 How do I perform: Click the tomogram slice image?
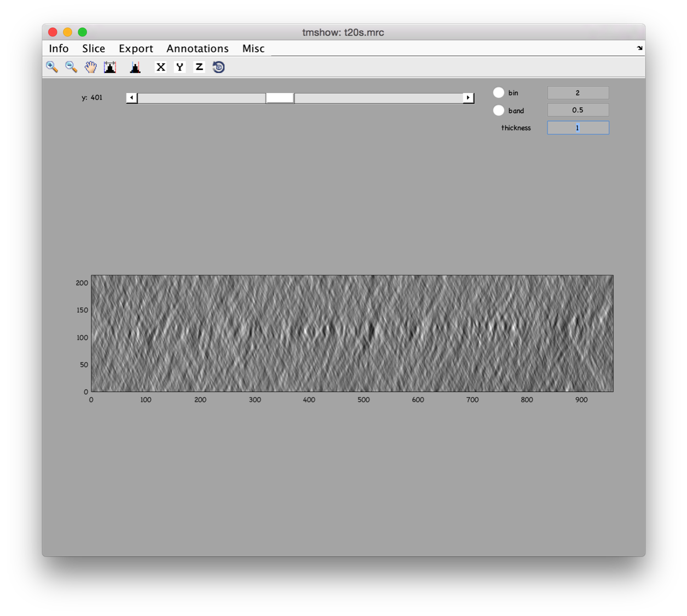coord(352,333)
